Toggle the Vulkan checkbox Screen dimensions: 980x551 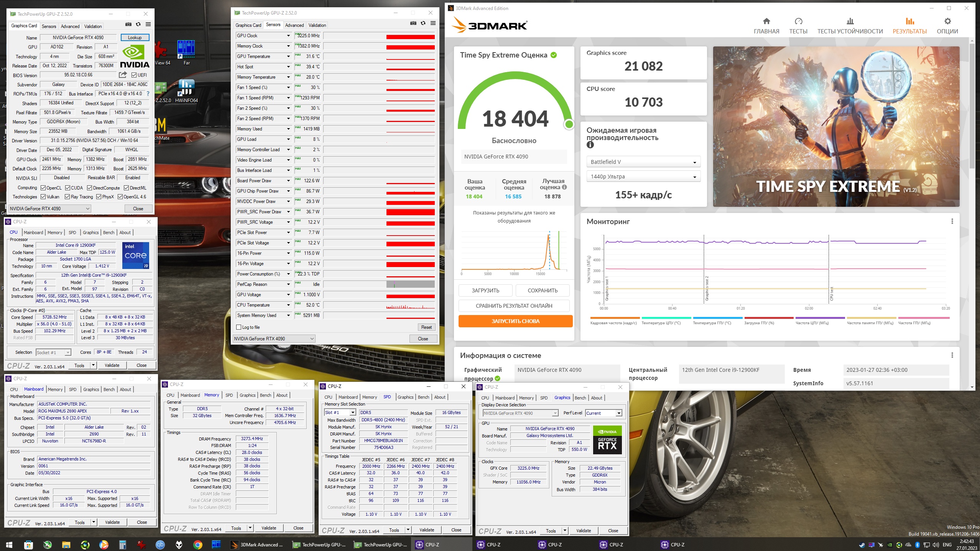[43, 197]
